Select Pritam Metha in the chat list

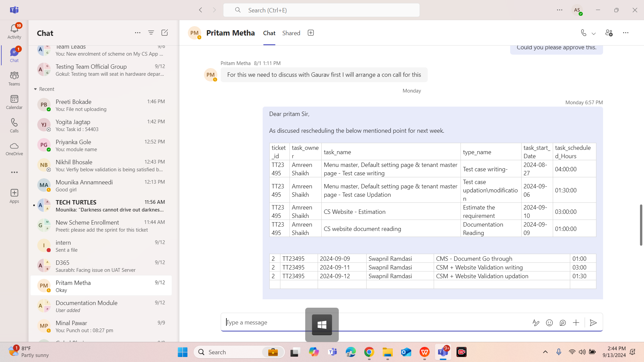(101, 286)
